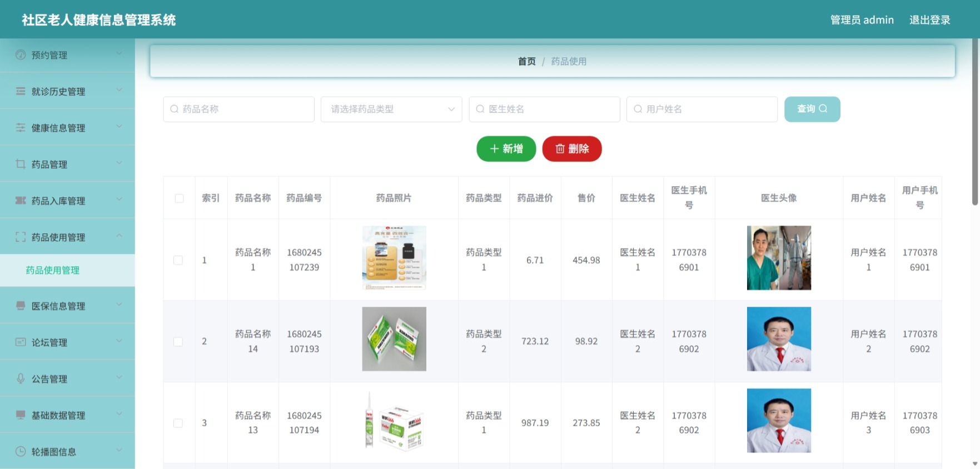The image size is (980, 469).
Task: Open medicine photo in row 3
Action: coord(394,421)
